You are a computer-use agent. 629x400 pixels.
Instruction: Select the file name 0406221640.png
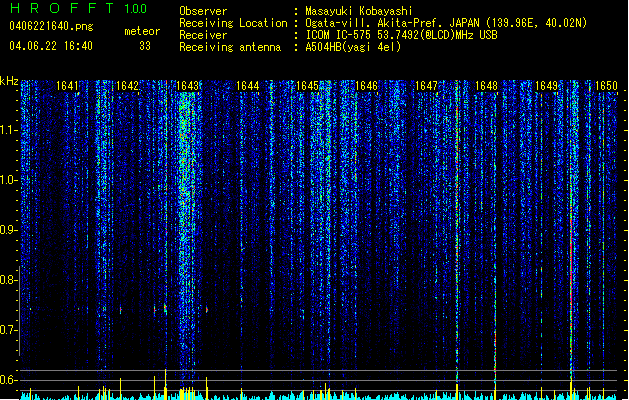[51, 26]
